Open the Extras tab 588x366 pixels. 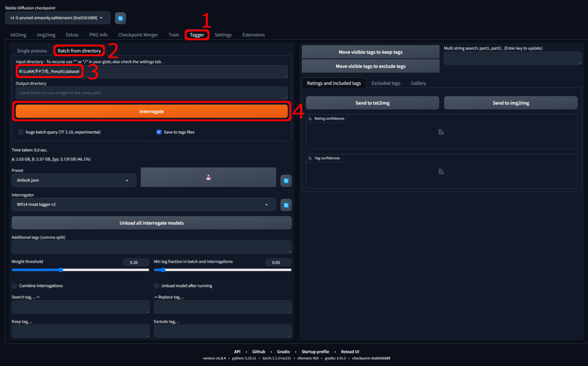(x=72, y=35)
